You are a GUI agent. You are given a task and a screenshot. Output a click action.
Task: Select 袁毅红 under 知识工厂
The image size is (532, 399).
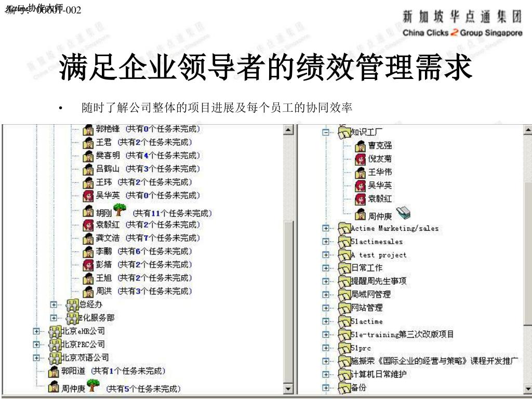[380, 198]
